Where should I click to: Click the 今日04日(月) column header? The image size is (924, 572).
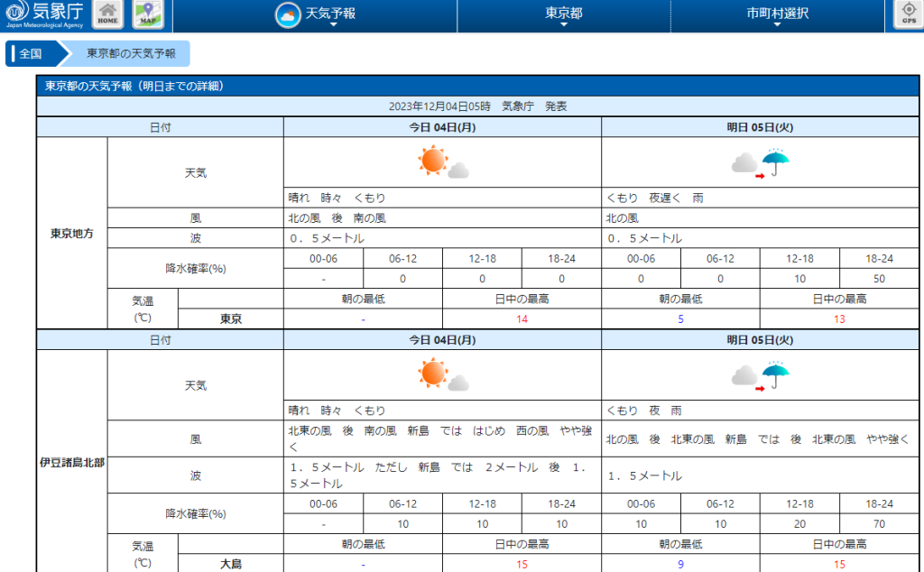point(441,127)
